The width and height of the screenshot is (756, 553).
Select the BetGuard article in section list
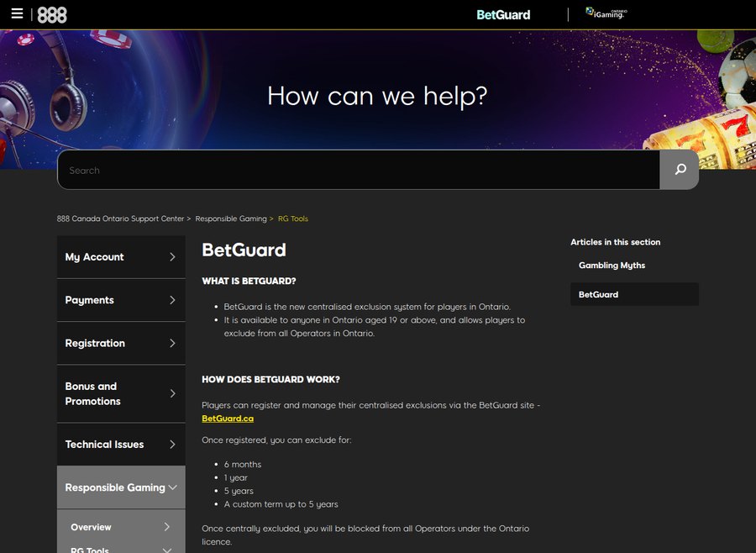tap(634, 294)
